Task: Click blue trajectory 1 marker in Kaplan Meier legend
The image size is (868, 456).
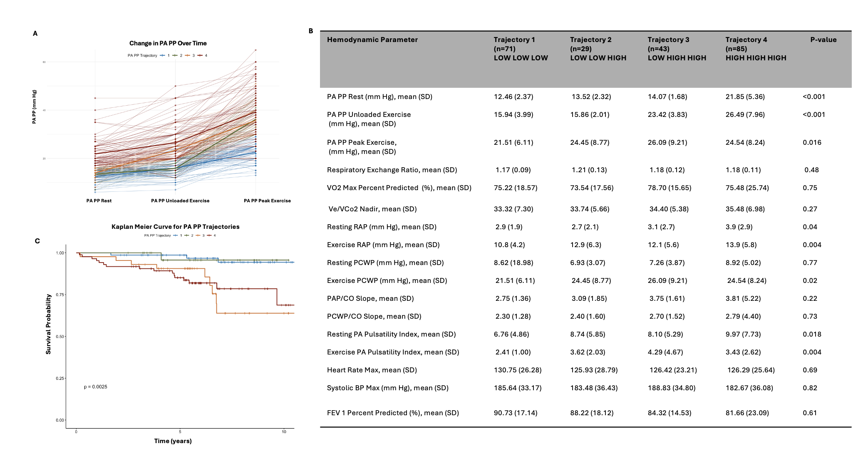Action: (176, 235)
